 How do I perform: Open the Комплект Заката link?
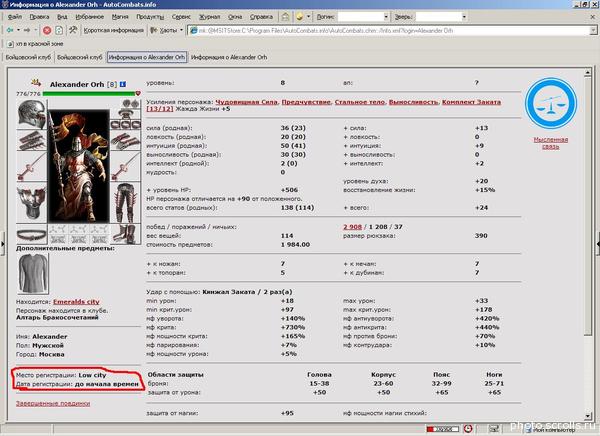pyautogui.click(x=471, y=102)
